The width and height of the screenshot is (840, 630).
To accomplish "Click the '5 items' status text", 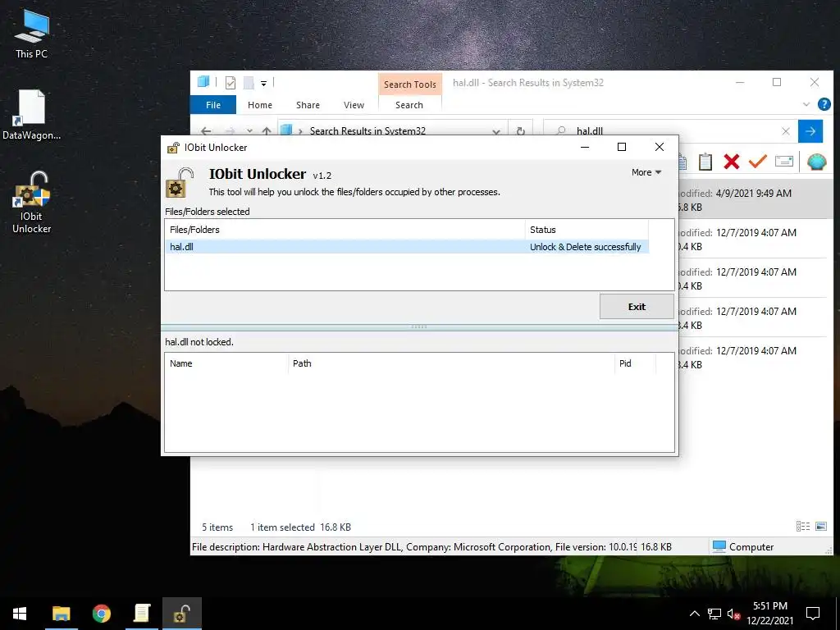I will click(x=217, y=527).
